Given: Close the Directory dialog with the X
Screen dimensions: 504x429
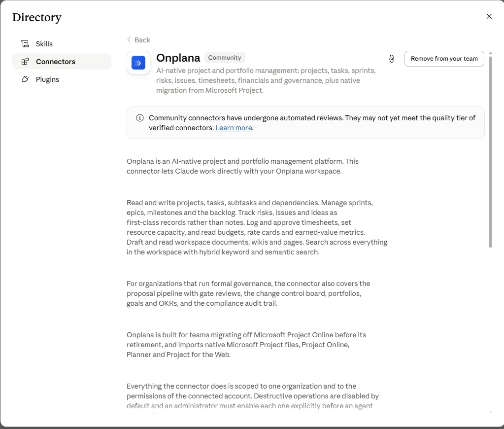Looking at the screenshot, I should coord(489,16).
